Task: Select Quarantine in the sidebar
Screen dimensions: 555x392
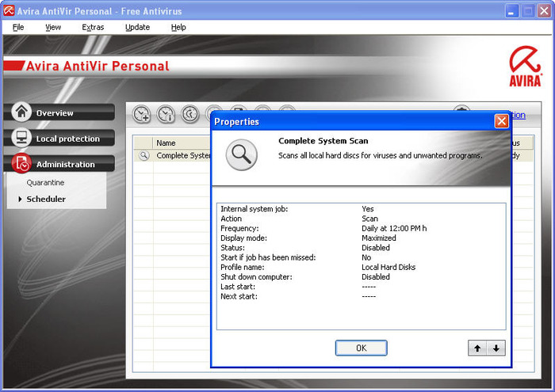Action: coord(45,183)
